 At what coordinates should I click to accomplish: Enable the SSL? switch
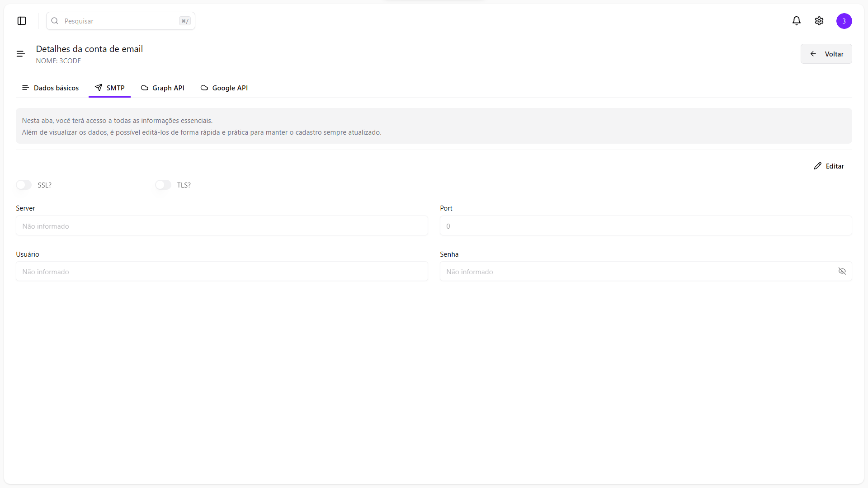24,185
